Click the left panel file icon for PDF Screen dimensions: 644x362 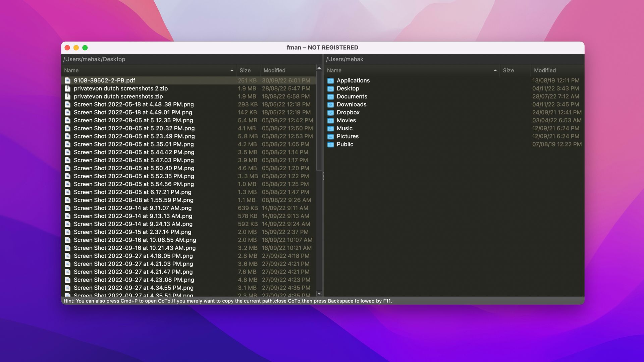coord(67,80)
